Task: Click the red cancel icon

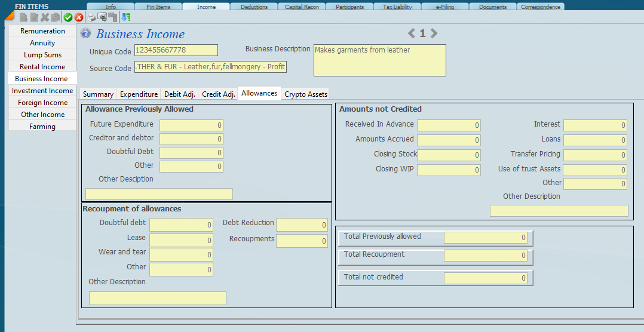Action: (78, 18)
